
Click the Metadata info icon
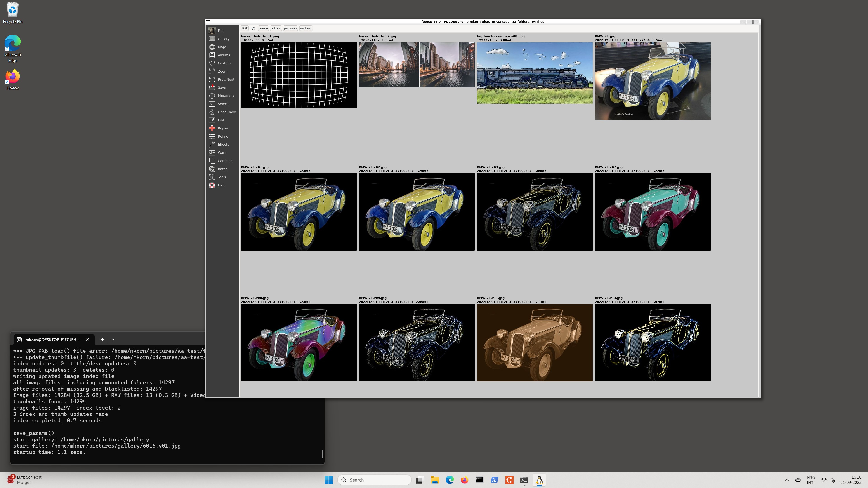(x=212, y=96)
